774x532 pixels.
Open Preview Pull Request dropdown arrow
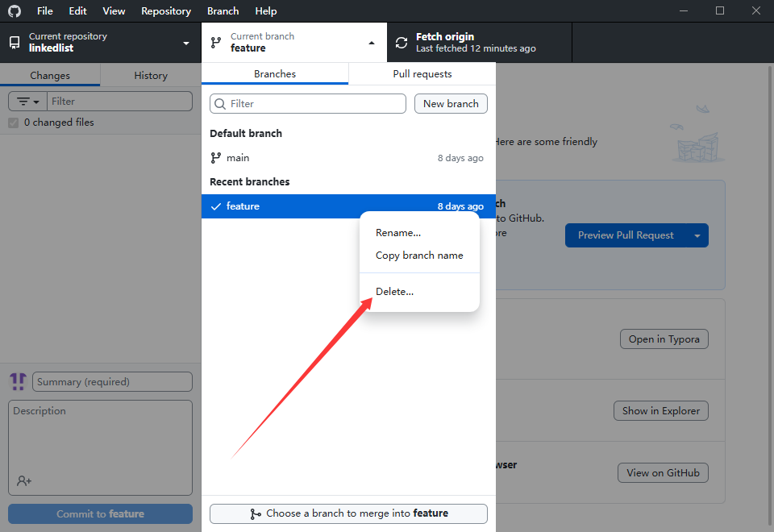click(697, 235)
